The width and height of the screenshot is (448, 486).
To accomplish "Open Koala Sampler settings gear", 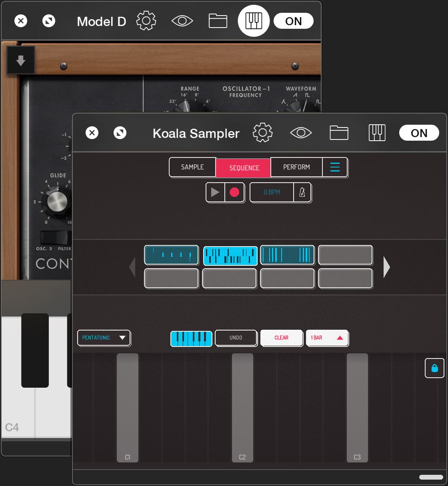I will pyautogui.click(x=262, y=133).
